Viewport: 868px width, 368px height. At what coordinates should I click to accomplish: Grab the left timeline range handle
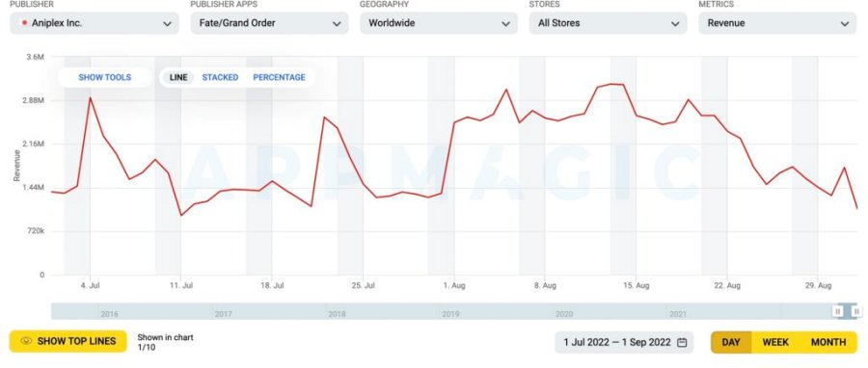[837, 311]
